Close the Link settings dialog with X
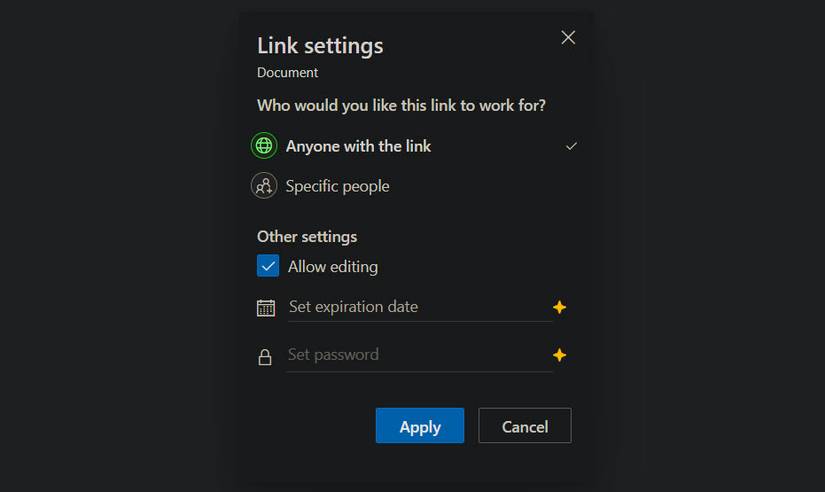Screen dimensions: 825x492 pyautogui.click(x=568, y=37)
